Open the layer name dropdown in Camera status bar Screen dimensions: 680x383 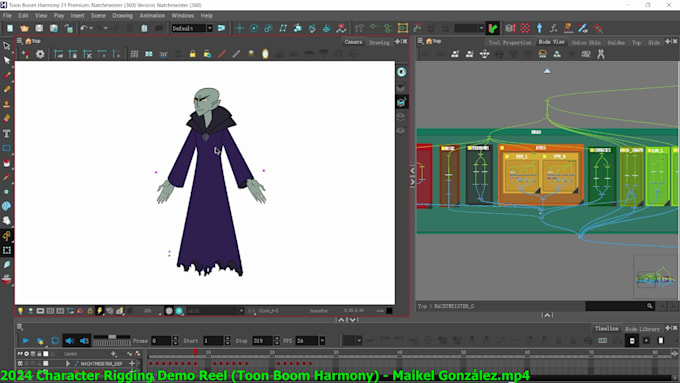pyautogui.click(x=241, y=311)
